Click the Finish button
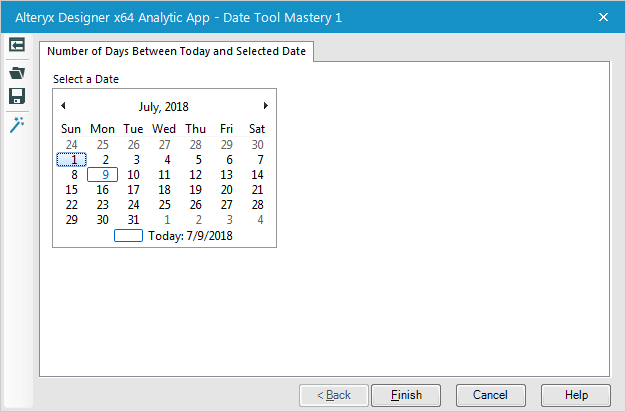 pyautogui.click(x=406, y=395)
